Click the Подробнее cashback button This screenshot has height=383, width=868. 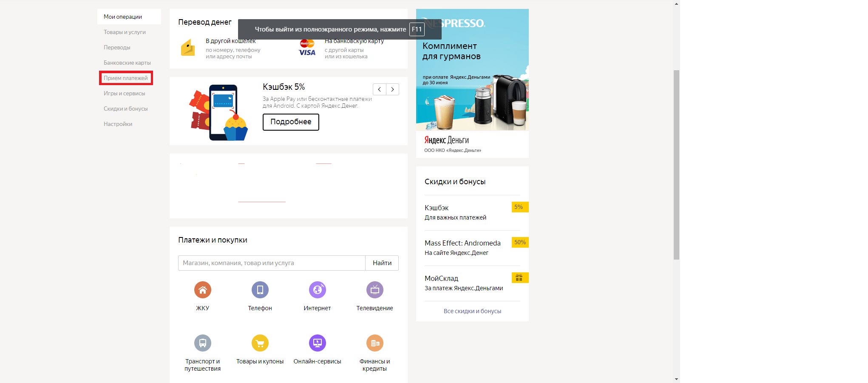[x=291, y=122]
